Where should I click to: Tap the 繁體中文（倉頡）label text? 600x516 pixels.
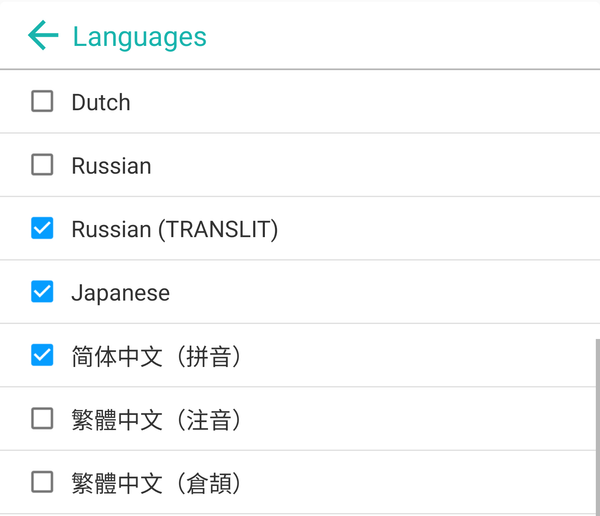(x=156, y=483)
